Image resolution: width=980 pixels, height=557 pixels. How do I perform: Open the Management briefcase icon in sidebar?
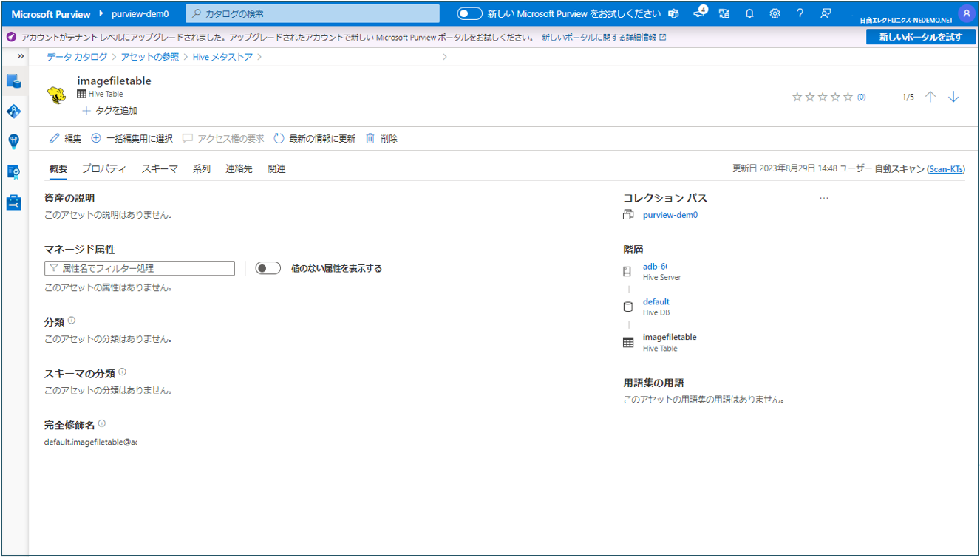point(13,202)
